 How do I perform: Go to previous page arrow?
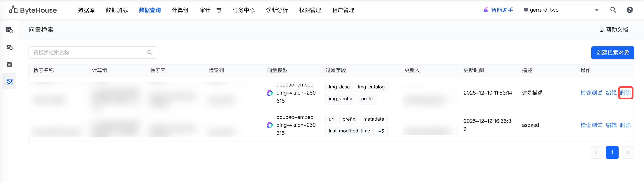[596, 152]
